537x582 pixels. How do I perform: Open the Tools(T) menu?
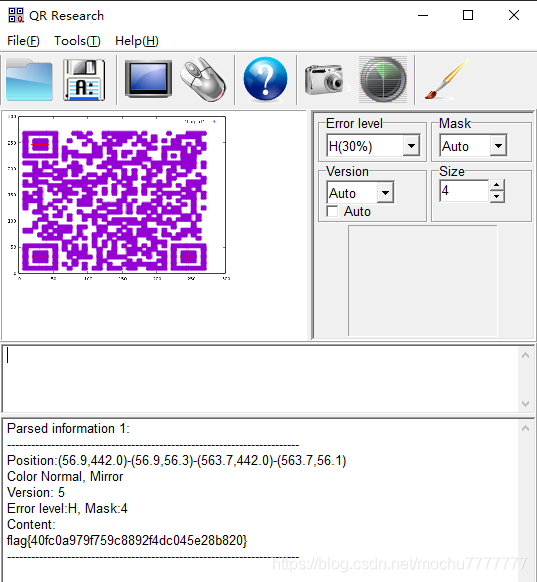(77, 41)
